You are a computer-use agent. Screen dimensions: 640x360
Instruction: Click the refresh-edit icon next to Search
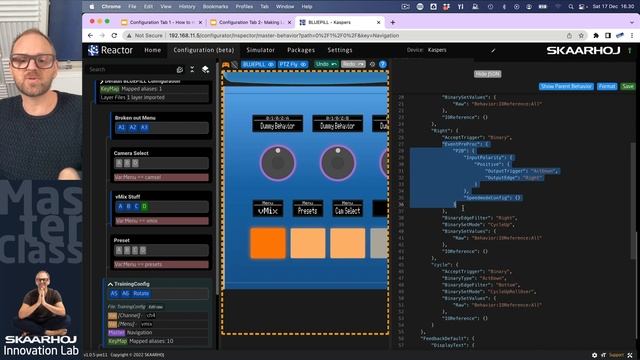[180, 70]
